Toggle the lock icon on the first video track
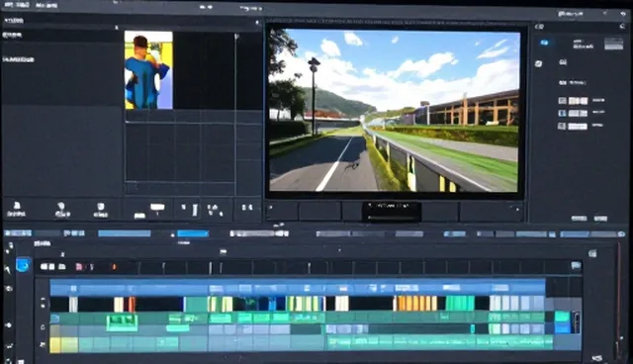The height and width of the screenshot is (364, 633). coord(43,303)
